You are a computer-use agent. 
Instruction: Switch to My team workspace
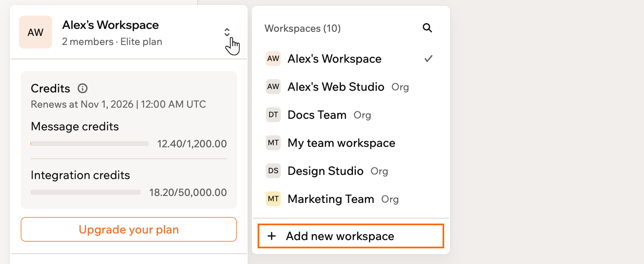pos(351,143)
